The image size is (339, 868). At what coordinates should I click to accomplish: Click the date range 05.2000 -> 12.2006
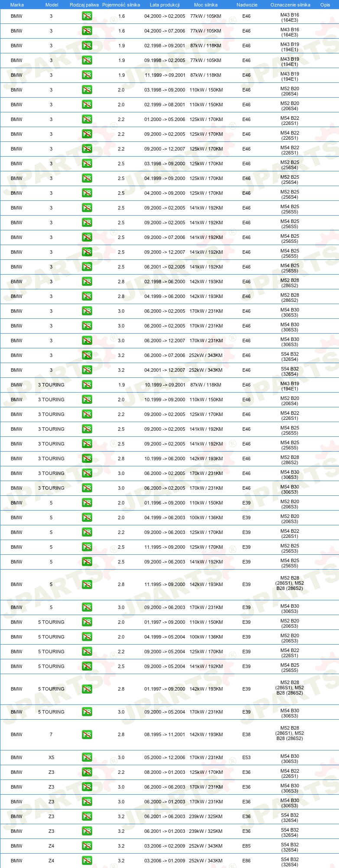click(165, 757)
